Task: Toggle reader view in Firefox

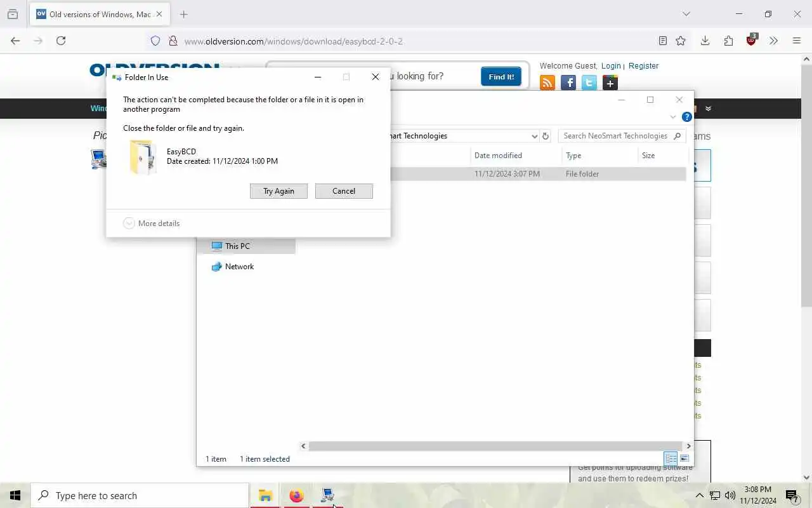Action: click(x=662, y=41)
